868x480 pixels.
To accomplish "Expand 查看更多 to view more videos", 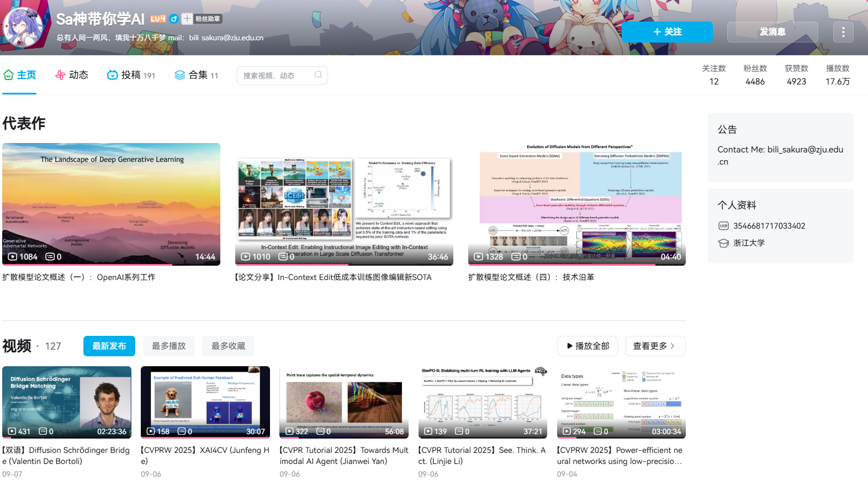I will tap(655, 346).
